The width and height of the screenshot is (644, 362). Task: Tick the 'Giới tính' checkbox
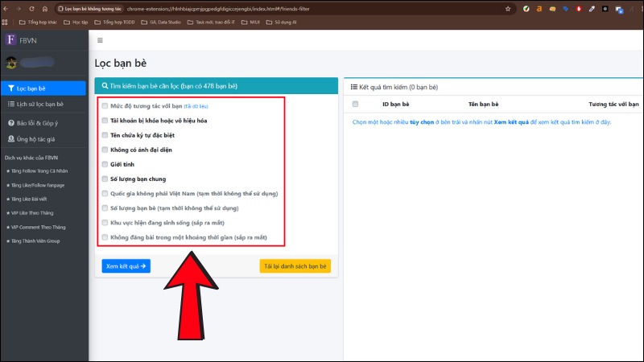105,164
